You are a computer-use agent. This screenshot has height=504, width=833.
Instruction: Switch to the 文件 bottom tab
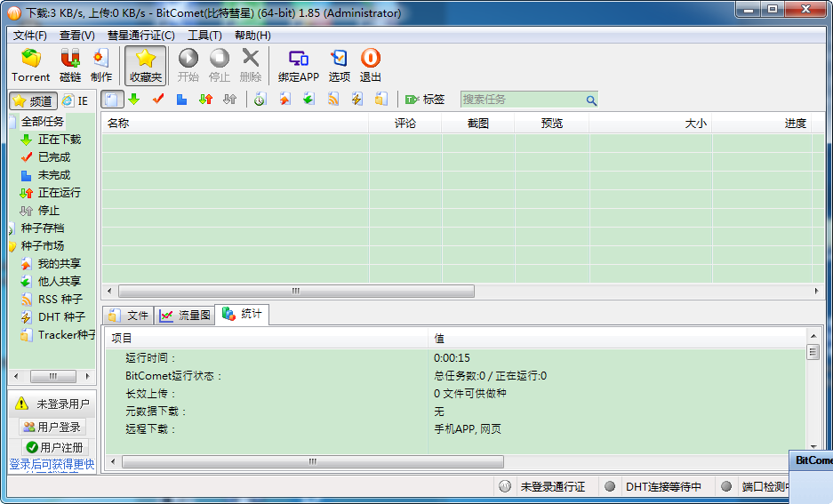(x=128, y=316)
